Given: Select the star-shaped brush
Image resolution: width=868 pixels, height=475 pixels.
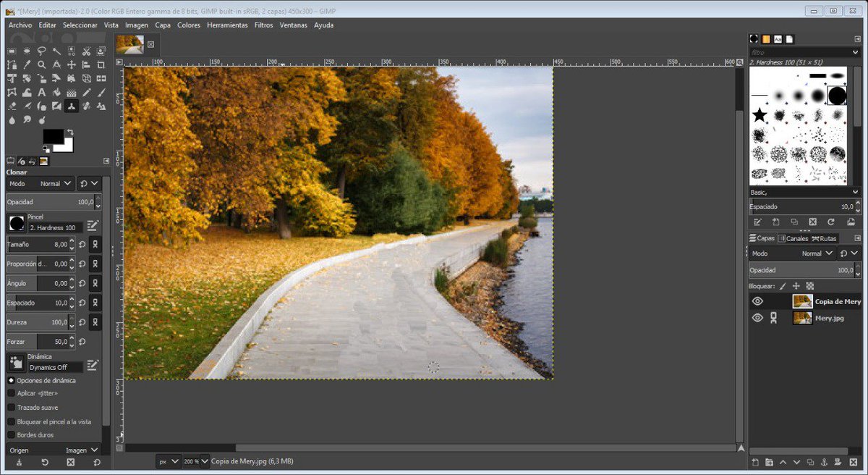Looking at the screenshot, I should [759, 115].
